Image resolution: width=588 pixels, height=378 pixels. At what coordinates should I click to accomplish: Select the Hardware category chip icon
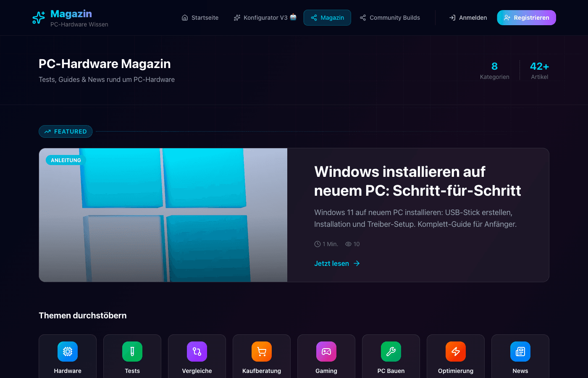click(68, 352)
